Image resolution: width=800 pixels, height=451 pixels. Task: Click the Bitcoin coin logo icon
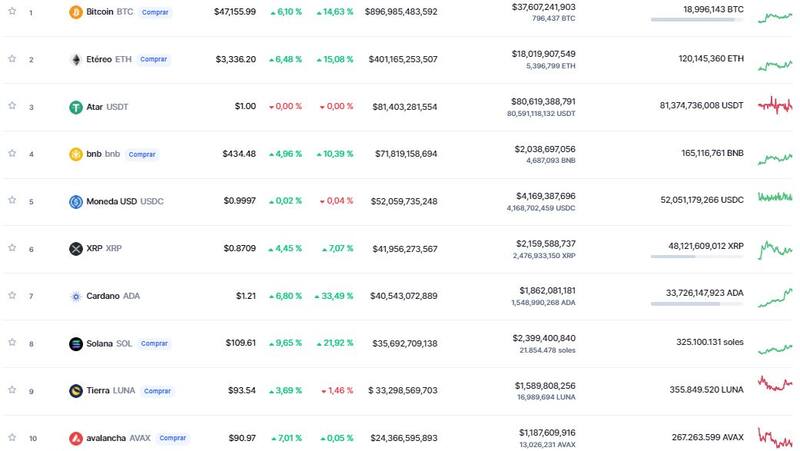[x=75, y=12]
